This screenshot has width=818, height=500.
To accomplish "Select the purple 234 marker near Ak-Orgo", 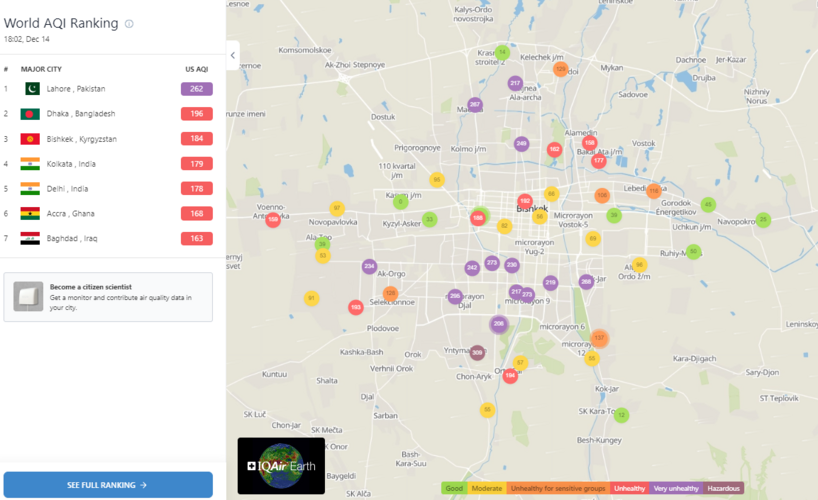I will [369, 266].
